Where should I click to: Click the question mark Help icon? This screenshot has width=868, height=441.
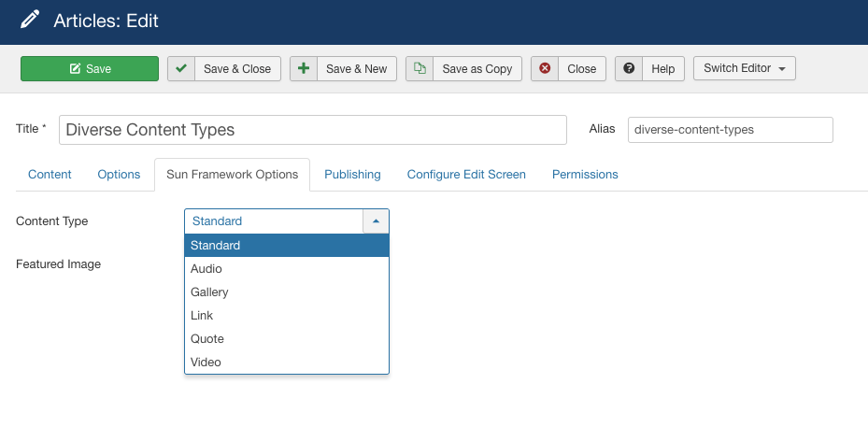click(629, 69)
